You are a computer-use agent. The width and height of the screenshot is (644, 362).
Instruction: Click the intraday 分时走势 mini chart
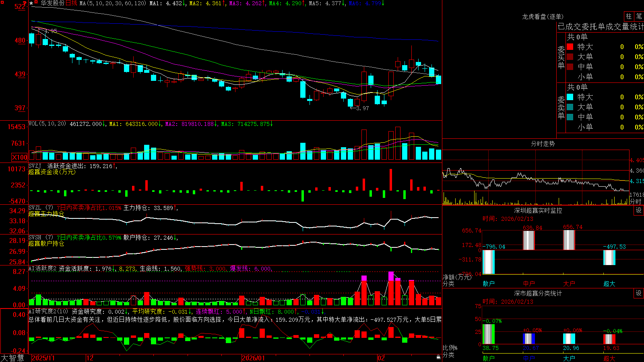[536, 177]
